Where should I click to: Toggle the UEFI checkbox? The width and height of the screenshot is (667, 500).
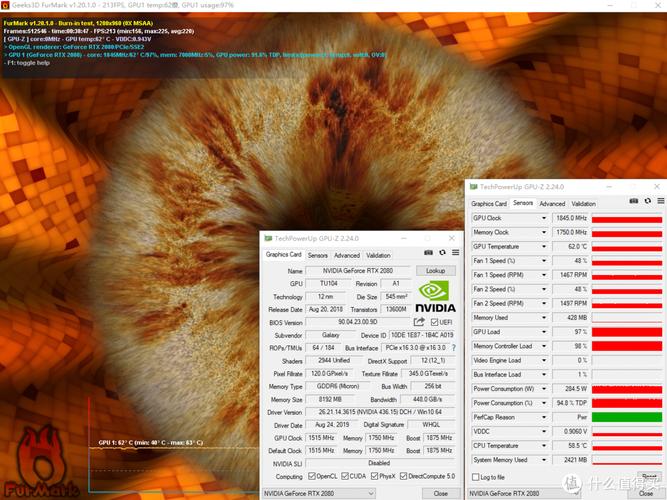pyautogui.click(x=434, y=322)
